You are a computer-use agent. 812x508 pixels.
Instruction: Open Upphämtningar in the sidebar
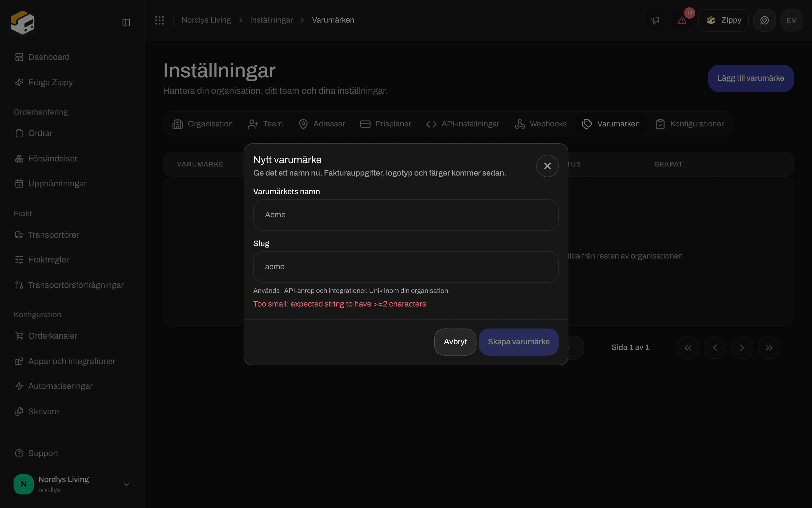point(50,183)
